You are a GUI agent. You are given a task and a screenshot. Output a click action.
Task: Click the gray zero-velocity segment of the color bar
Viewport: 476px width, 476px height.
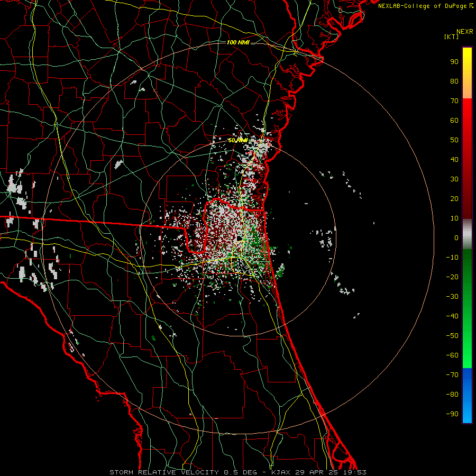click(x=467, y=234)
